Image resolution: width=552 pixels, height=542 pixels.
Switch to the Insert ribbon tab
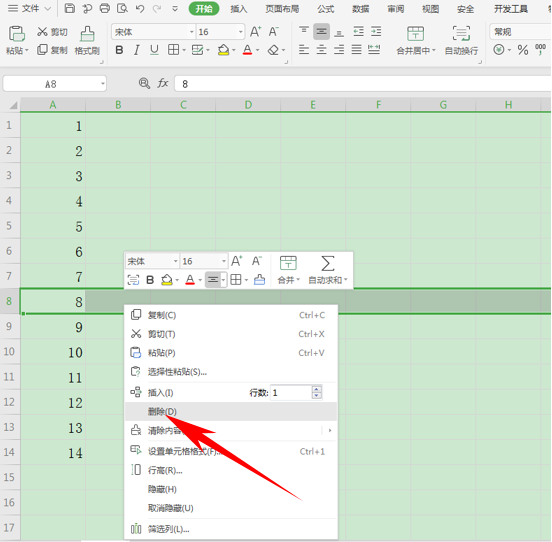click(239, 9)
